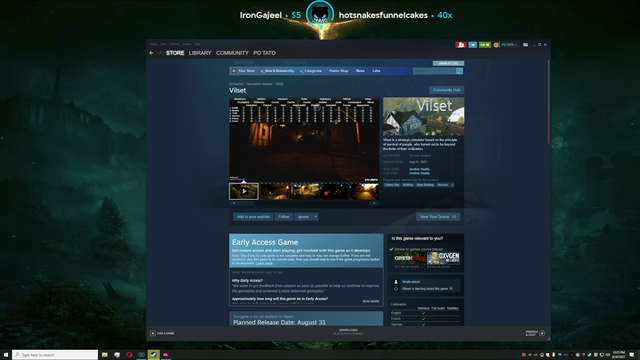Open the Opera browser taskbar icon
Image resolution: width=640 pixels, height=360 pixels.
(129, 355)
